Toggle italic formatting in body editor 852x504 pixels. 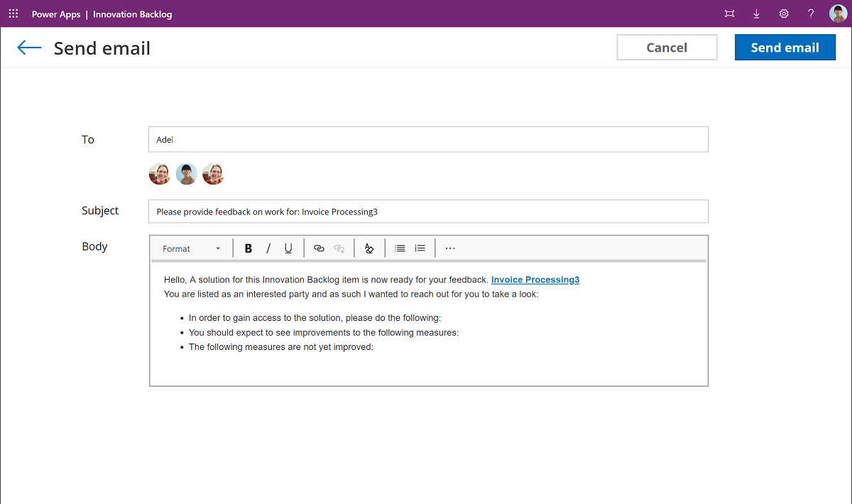(x=268, y=248)
